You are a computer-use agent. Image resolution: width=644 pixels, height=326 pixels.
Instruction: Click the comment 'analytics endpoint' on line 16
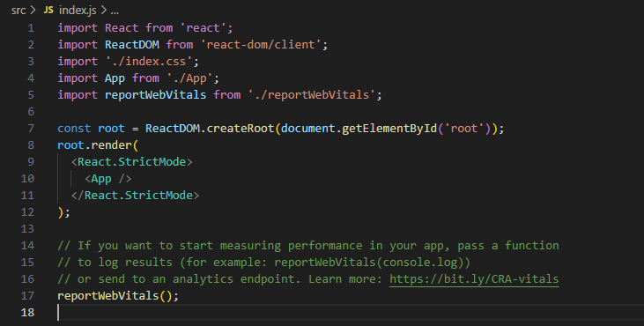tap(233, 279)
